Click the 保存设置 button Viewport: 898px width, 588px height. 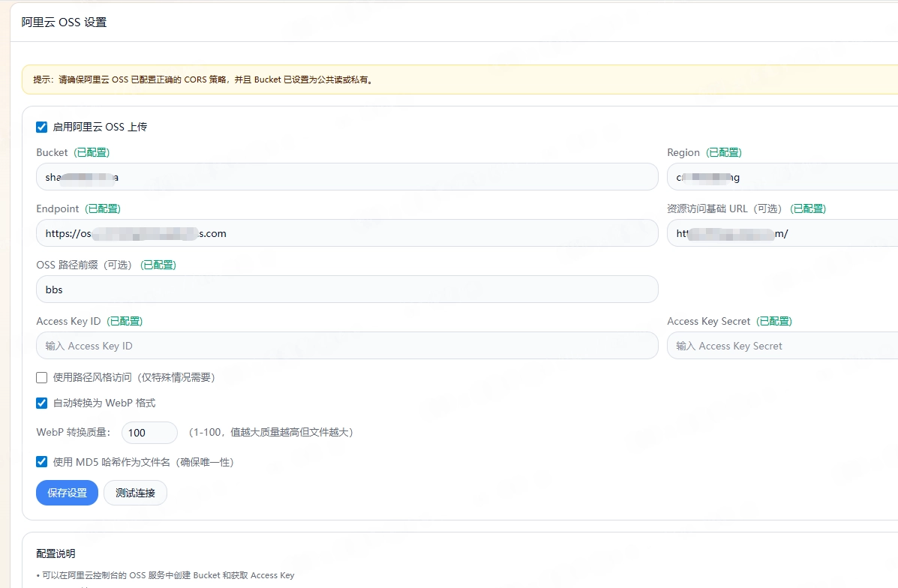coord(67,493)
